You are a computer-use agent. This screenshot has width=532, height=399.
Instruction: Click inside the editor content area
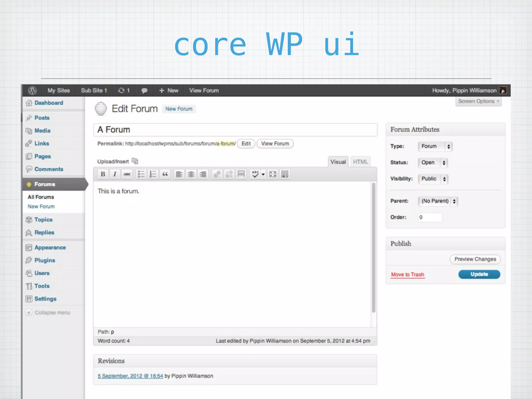pyautogui.click(x=232, y=254)
